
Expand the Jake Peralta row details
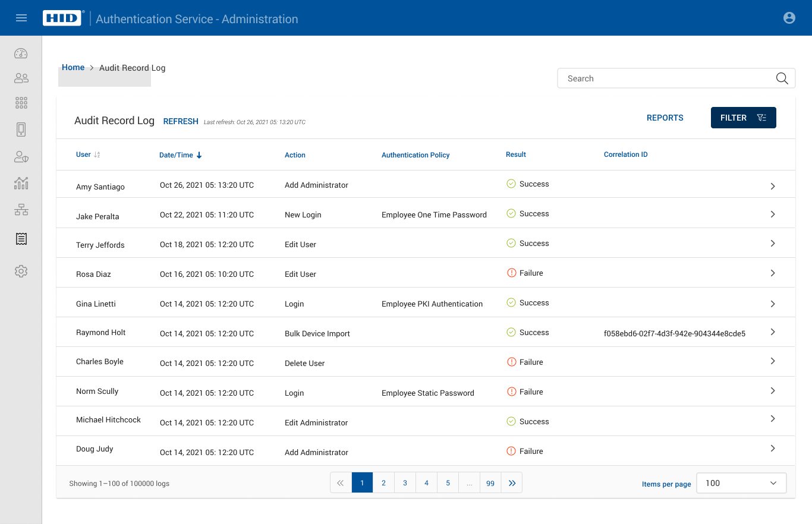(773, 214)
